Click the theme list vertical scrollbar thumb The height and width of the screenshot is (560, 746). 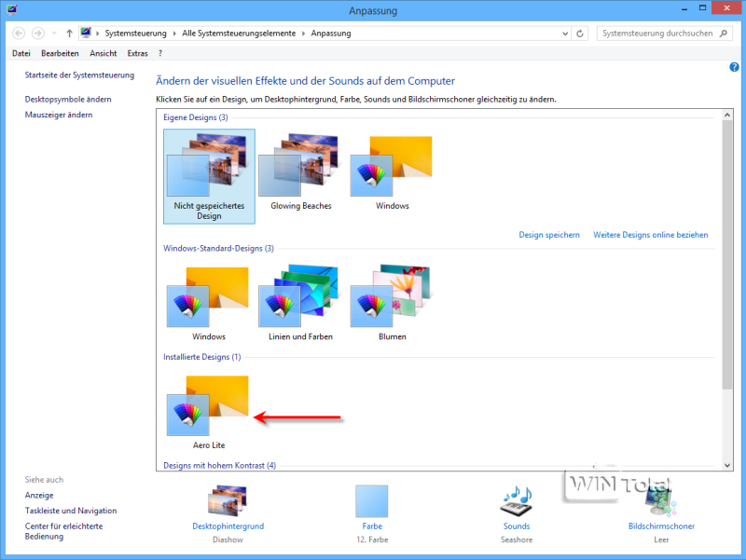coord(727,254)
